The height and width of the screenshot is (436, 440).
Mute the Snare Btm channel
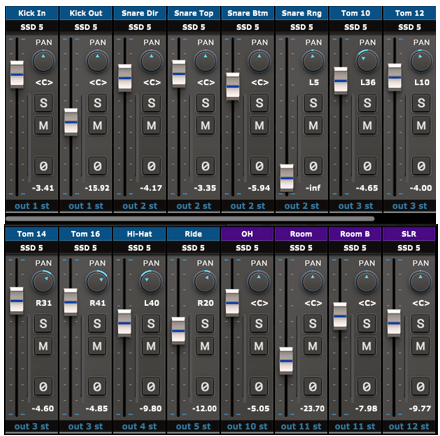[259, 125]
